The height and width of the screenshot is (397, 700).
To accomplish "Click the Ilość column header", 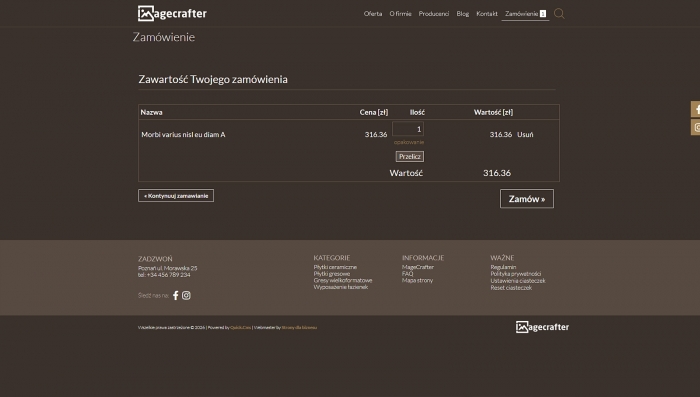I will pyautogui.click(x=417, y=112).
